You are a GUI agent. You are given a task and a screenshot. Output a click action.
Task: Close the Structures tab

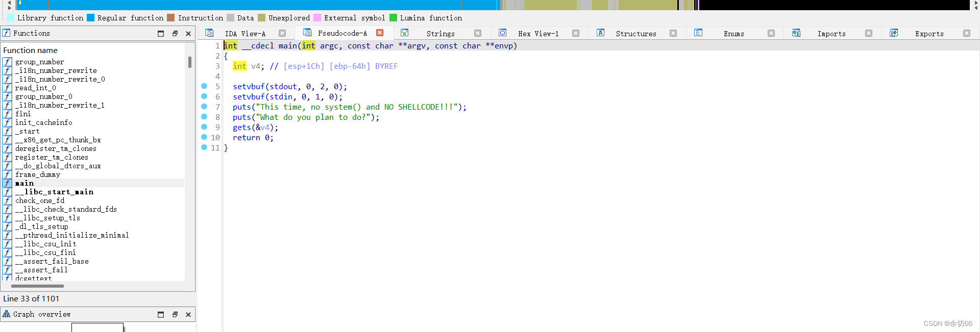[673, 33]
